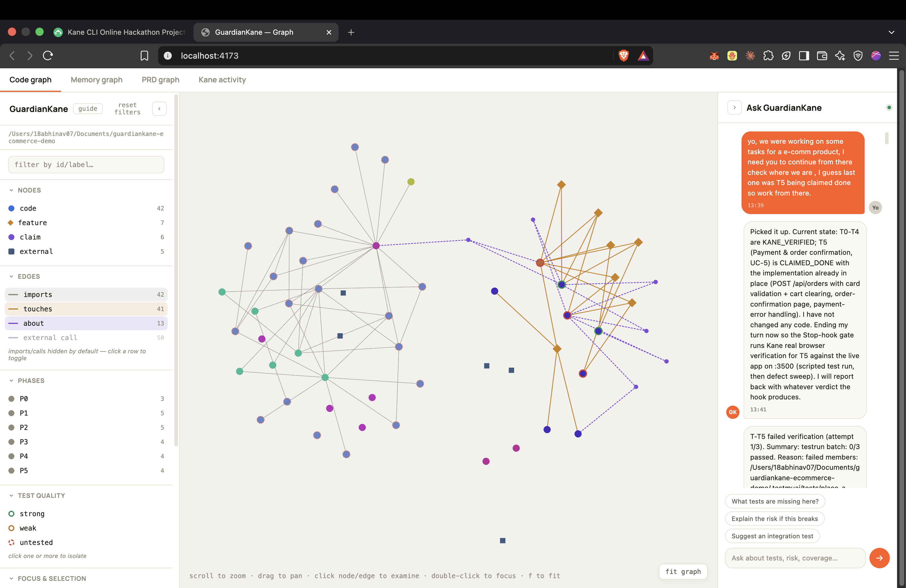The height and width of the screenshot is (588, 906).
Task: Toggle the imports edge row
Action: (x=86, y=294)
